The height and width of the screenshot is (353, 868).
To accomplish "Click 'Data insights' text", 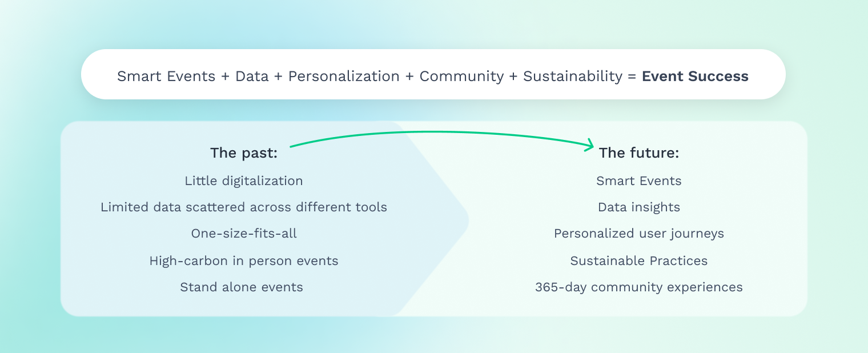I will 639,207.
